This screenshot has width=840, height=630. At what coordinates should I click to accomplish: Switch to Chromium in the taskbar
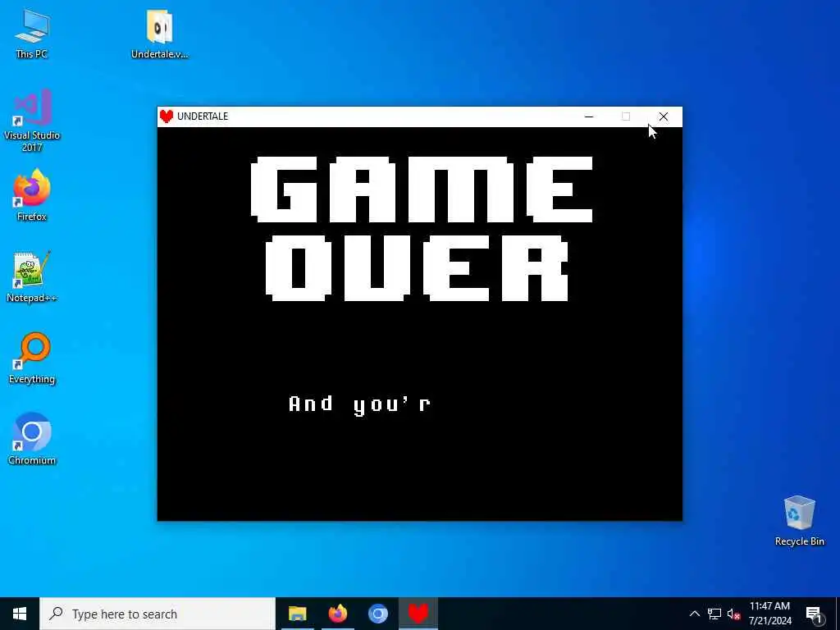click(377, 614)
